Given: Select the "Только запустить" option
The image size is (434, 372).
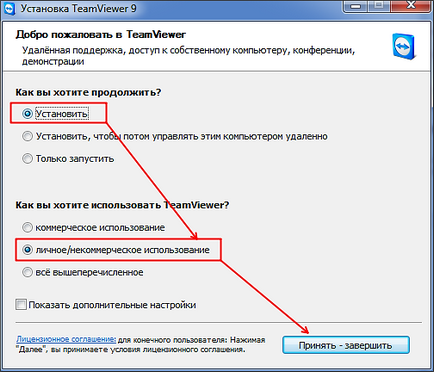Looking at the screenshot, I should click(27, 158).
